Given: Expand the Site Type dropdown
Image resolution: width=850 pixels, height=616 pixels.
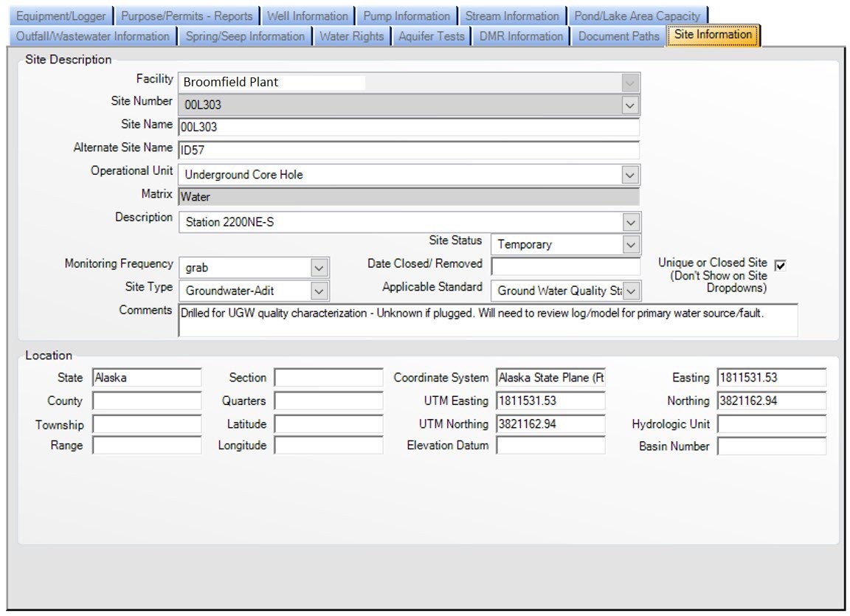Looking at the screenshot, I should pos(319,291).
